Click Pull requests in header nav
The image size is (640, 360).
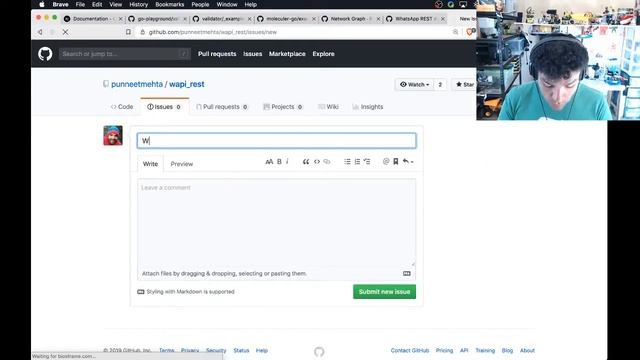[217, 54]
